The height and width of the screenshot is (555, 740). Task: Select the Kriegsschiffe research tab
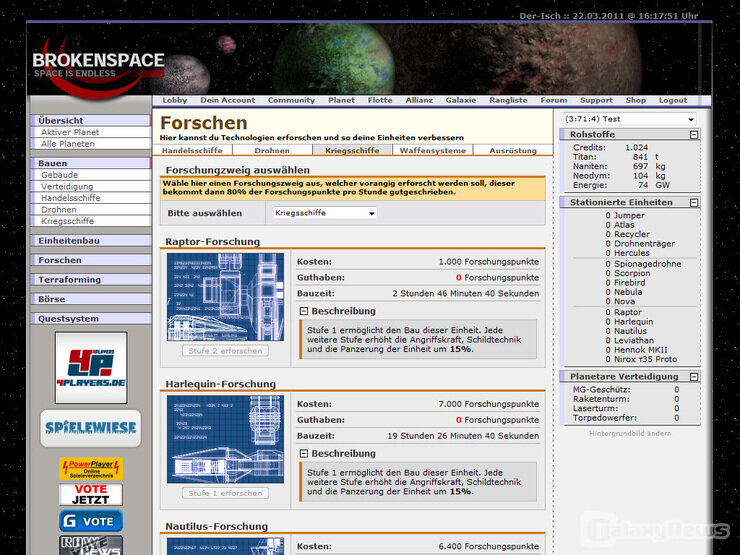[352, 151]
